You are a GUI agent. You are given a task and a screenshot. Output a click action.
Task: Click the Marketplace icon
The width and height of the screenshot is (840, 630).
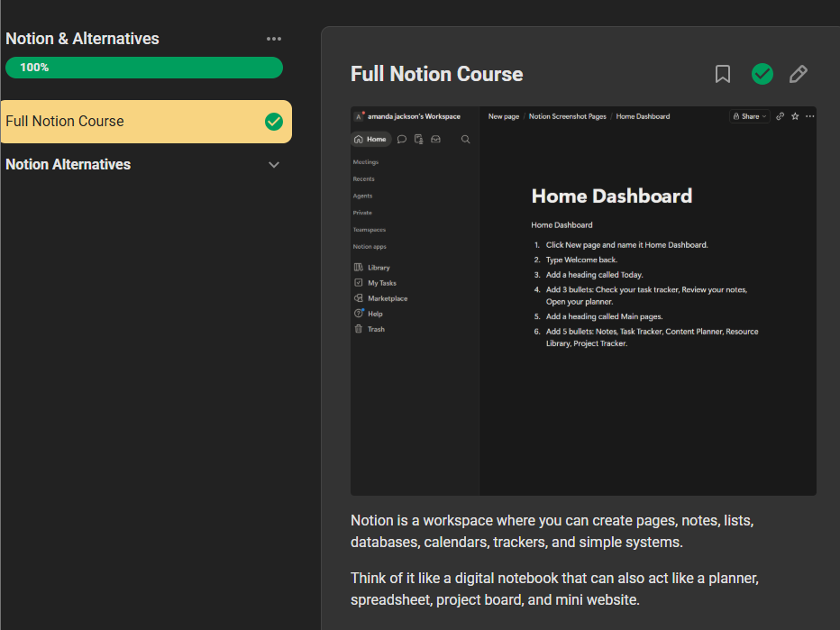point(359,298)
